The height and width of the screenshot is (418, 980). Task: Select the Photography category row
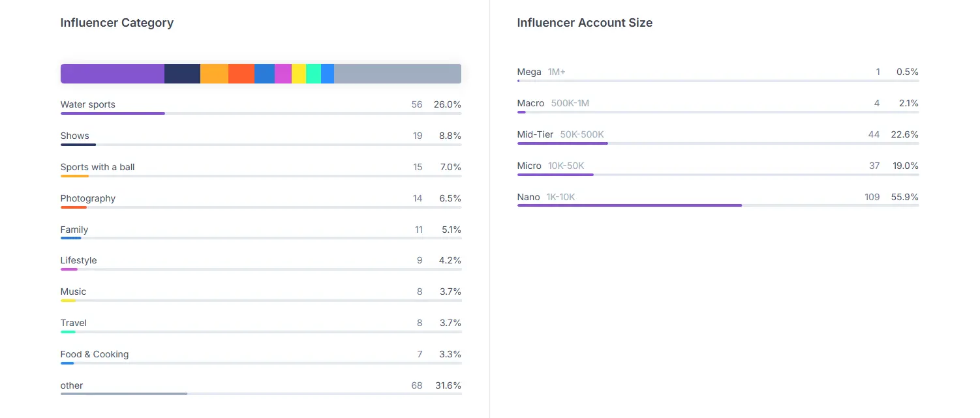point(261,201)
